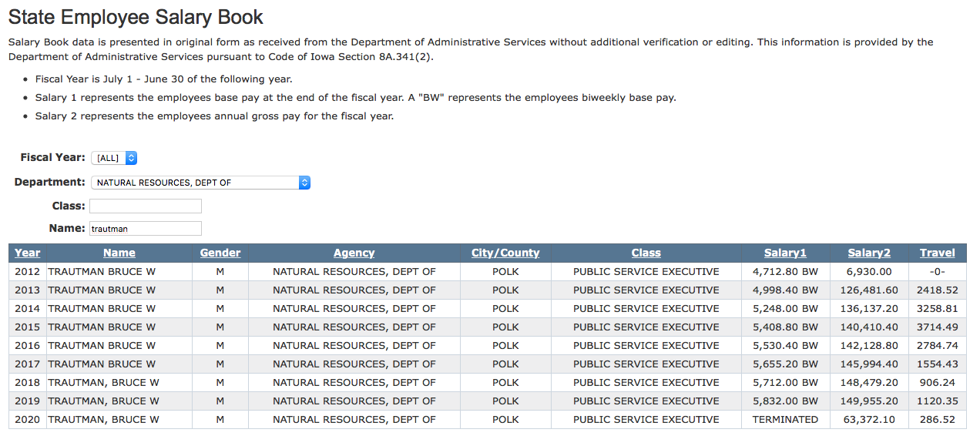Sort table by Year column header

27,253
